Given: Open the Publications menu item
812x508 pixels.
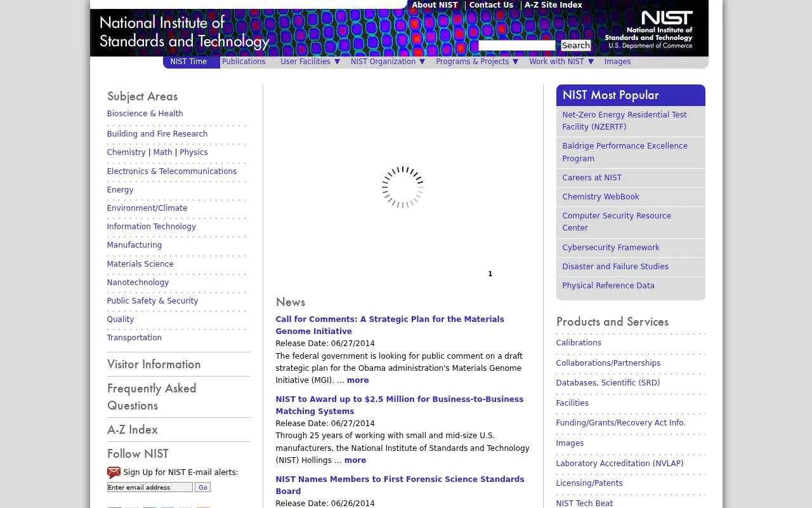Looking at the screenshot, I should [244, 62].
